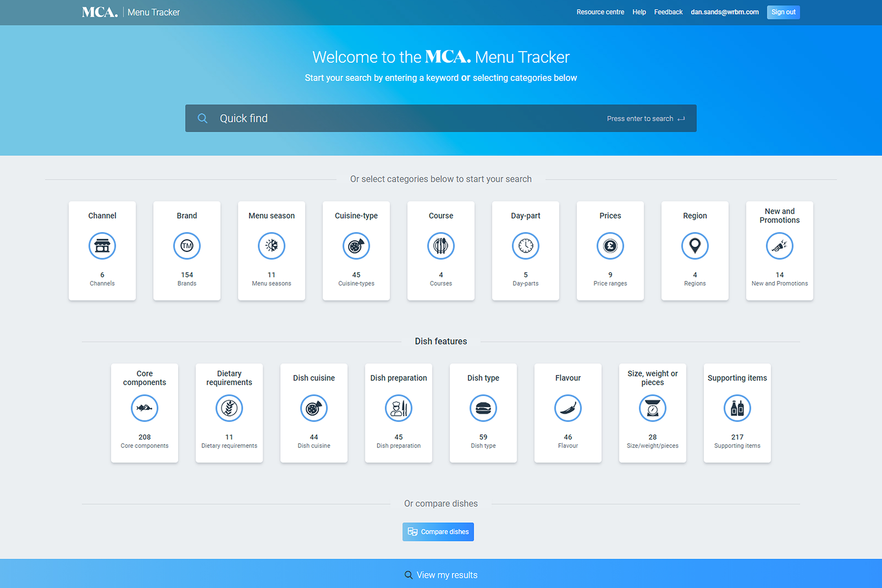882x588 pixels.
Task: Open the Dish cuisine pizza icon
Action: (x=314, y=408)
